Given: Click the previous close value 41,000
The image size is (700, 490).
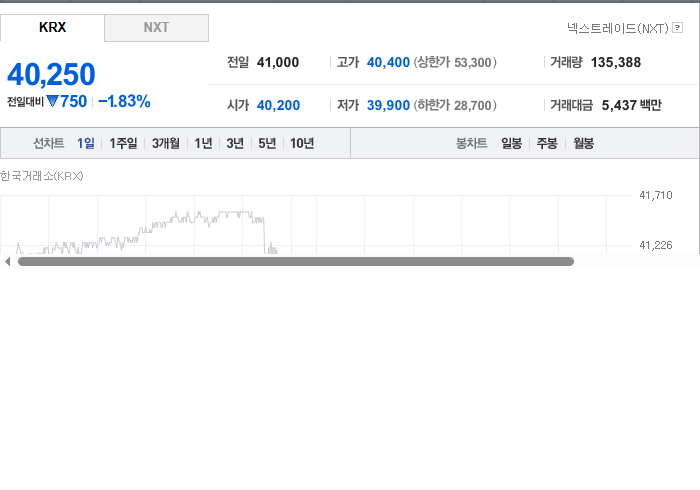Looking at the screenshot, I should [278, 62].
